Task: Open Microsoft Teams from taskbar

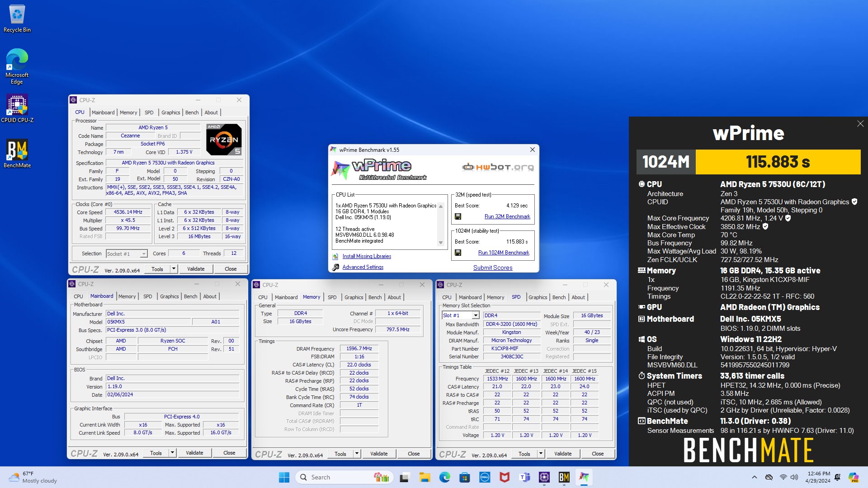Action: pyautogui.click(x=524, y=477)
